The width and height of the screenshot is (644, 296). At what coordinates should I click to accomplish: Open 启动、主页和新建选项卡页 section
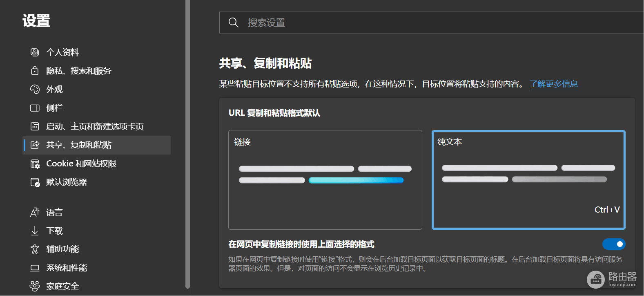tap(97, 126)
